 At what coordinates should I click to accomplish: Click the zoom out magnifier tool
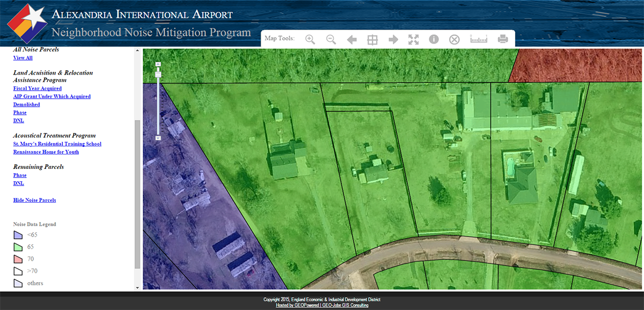331,39
